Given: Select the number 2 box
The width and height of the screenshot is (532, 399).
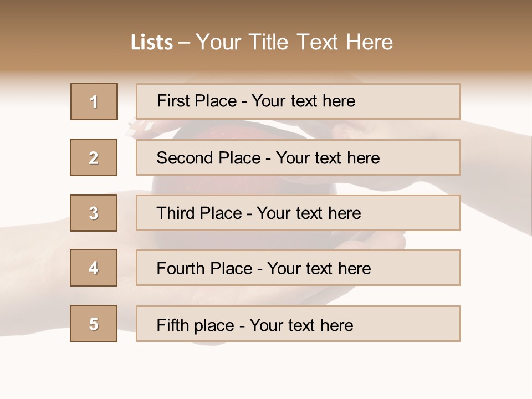Looking at the screenshot, I should click(94, 157).
